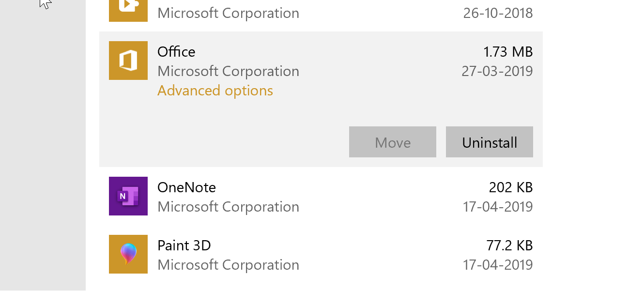
Task: Click the 17-04-2019 date in Paint 3D row
Action: 498,265
